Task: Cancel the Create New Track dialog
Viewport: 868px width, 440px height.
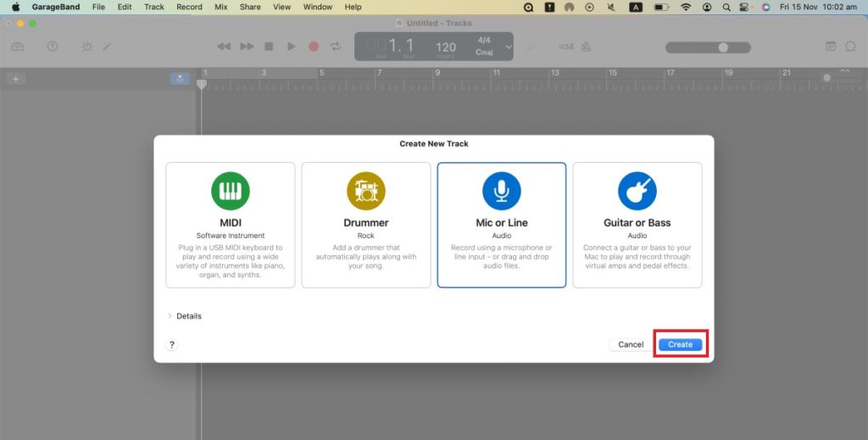Action: pyautogui.click(x=631, y=344)
